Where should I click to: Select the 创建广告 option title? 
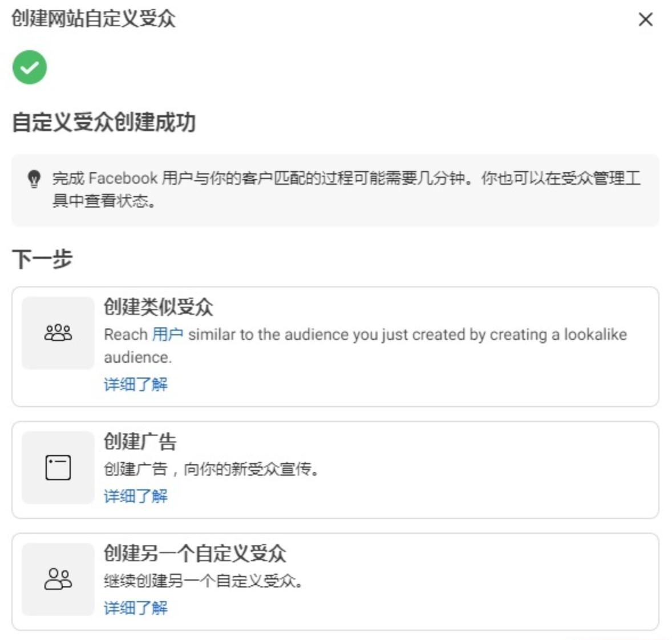pos(140,441)
